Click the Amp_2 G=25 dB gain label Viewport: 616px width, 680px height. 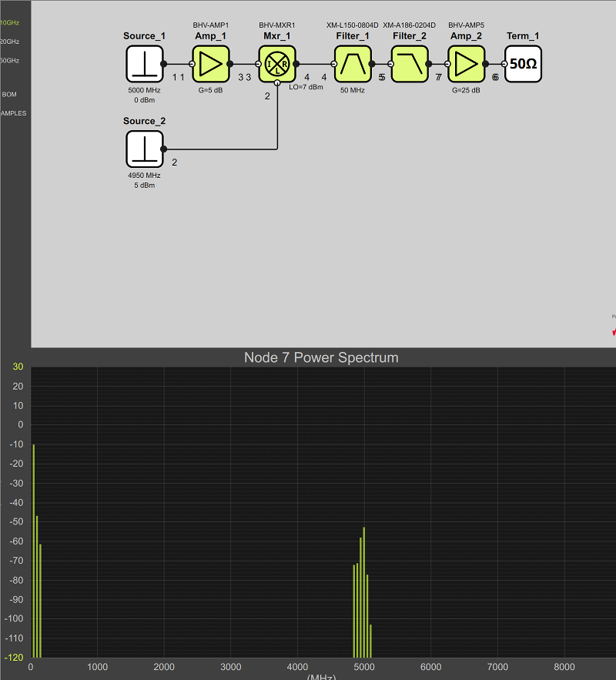point(466,90)
